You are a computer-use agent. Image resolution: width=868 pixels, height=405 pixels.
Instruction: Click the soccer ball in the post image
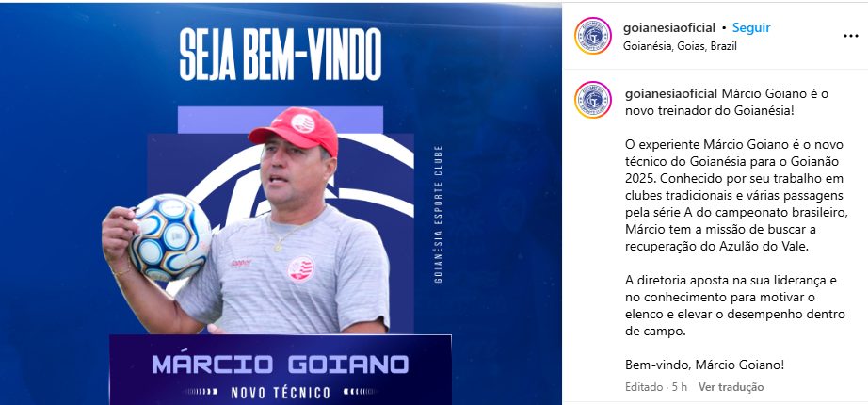(169, 237)
